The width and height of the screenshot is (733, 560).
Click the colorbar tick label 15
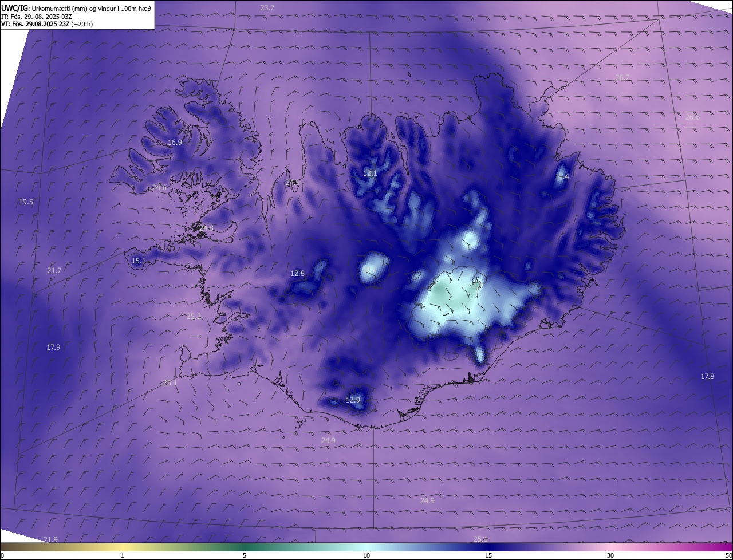[488, 555]
